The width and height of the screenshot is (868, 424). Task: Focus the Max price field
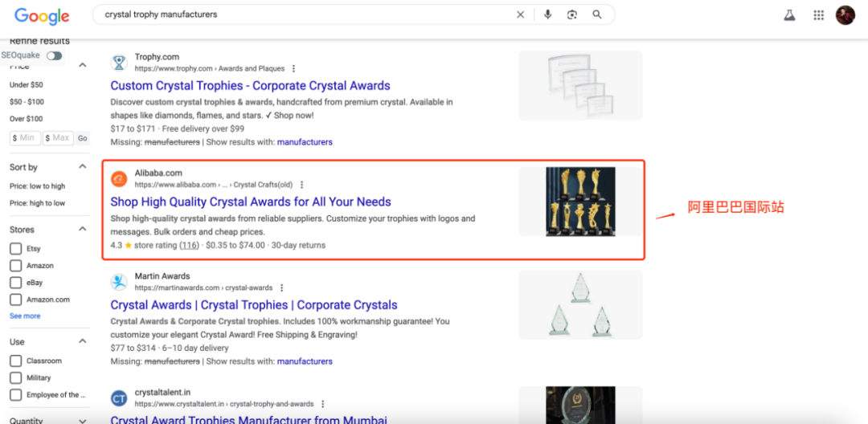59,138
